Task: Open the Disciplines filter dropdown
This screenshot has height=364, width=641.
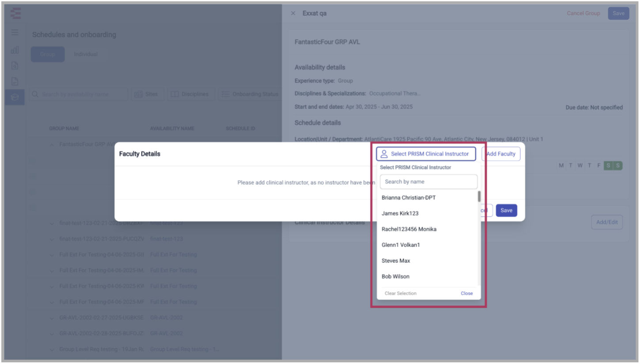Action: [x=190, y=94]
